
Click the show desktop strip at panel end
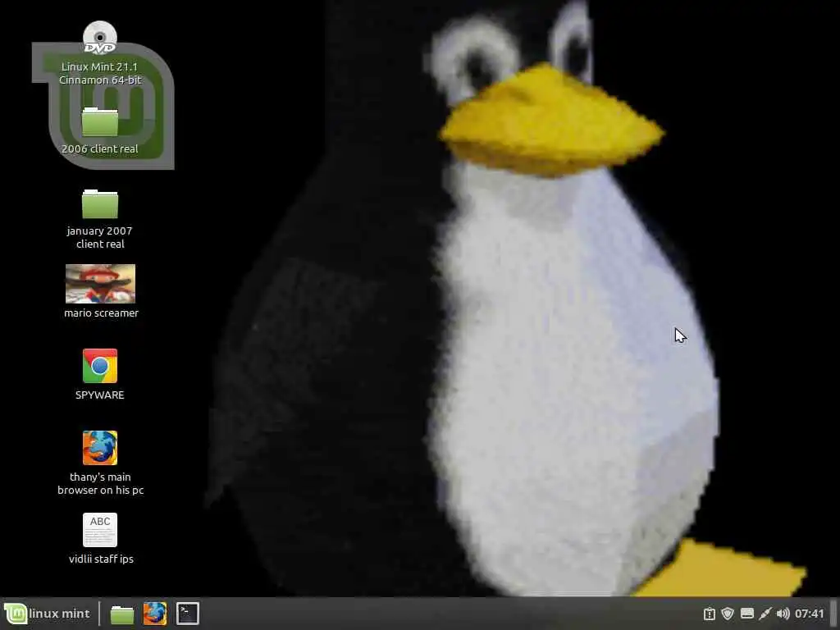tap(833, 614)
